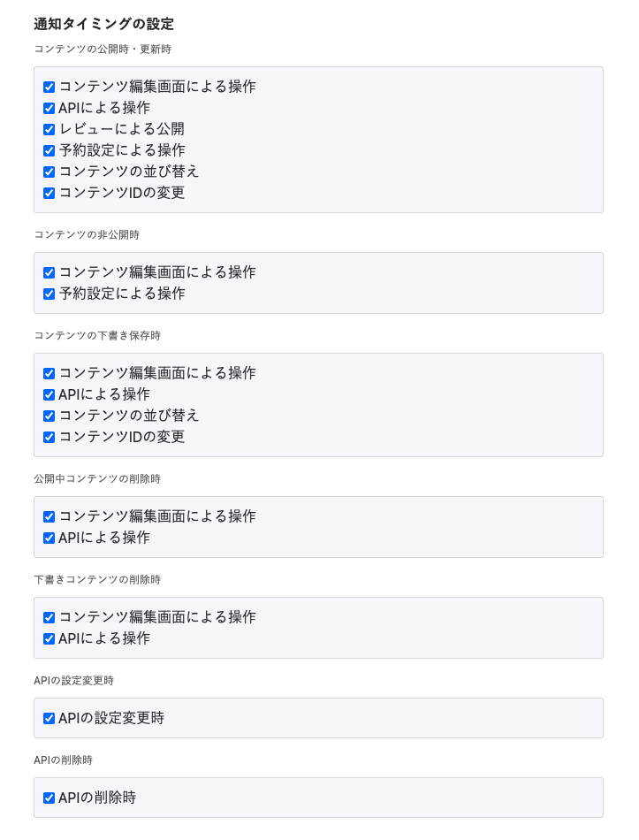Uncheck コンテンツIDの変更 under 公開時・更新時
639x840 pixels.
pyautogui.click(x=49, y=194)
